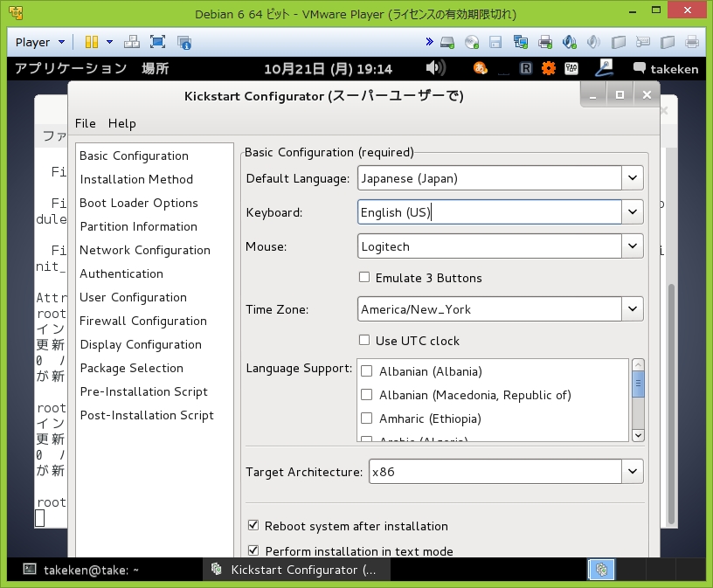Screen dimensions: 713x588
Task: Click the Language Support scroll up arrow
Action: 639,364
